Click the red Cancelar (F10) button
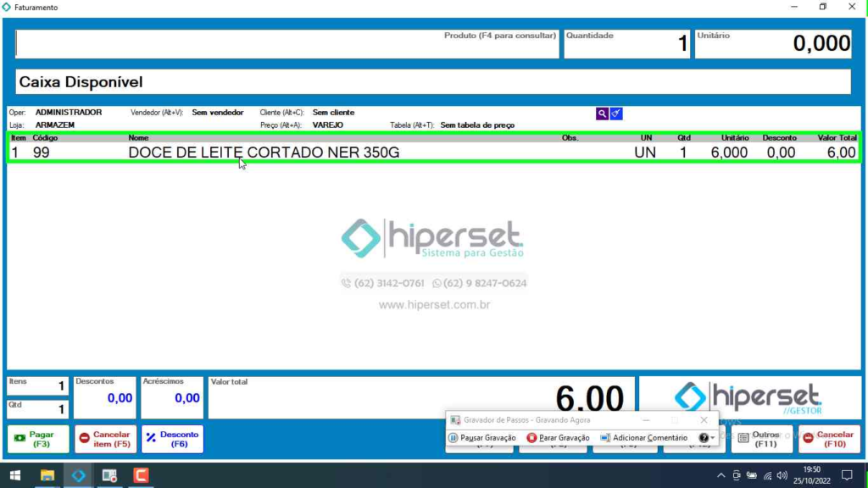 (829, 439)
